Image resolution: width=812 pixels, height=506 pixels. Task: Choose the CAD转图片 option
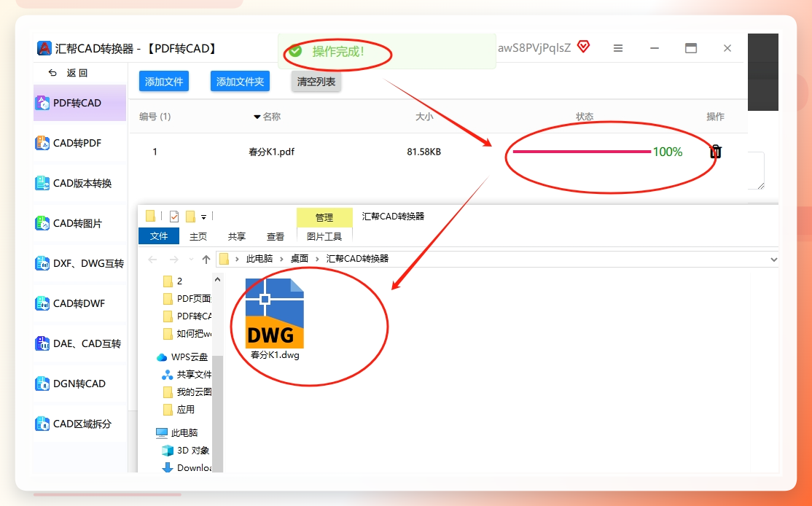click(x=79, y=223)
